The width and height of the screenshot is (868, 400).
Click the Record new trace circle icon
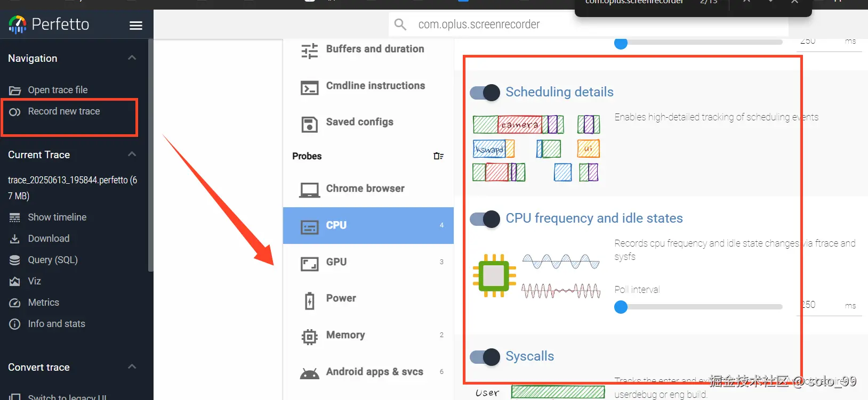15,112
